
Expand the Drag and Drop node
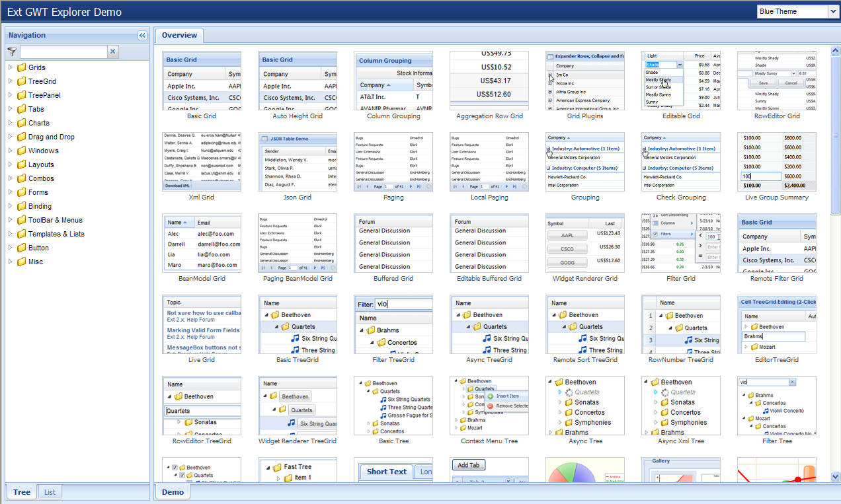tap(10, 137)
